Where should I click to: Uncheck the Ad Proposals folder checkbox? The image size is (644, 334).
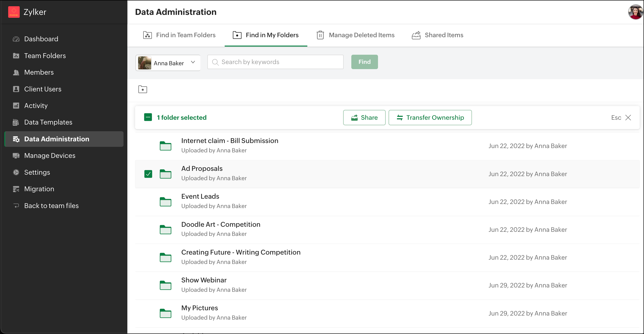pos(148,174)
